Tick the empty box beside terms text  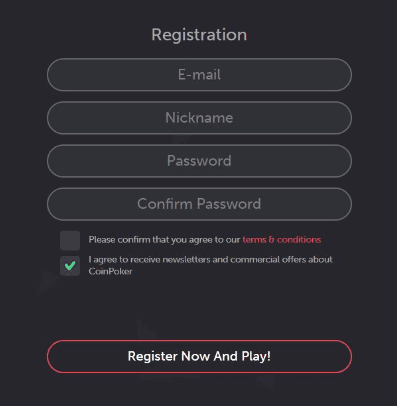pyautogui.click(x=70, y=240)
